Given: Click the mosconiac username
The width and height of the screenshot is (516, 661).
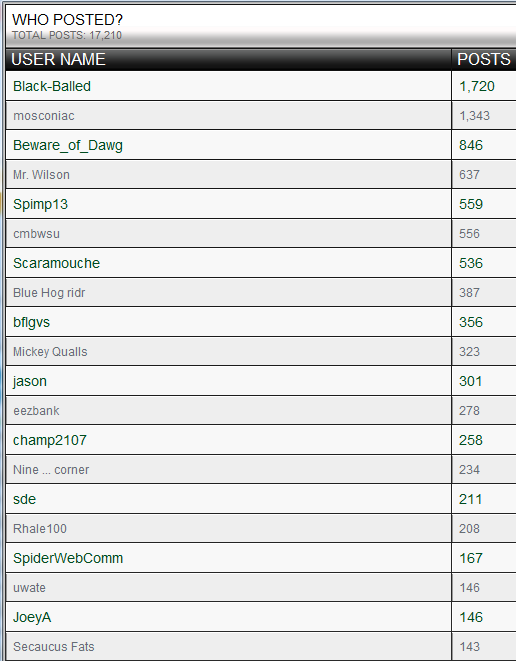Looking at the screenshot, I should click(x=44, y=116).
